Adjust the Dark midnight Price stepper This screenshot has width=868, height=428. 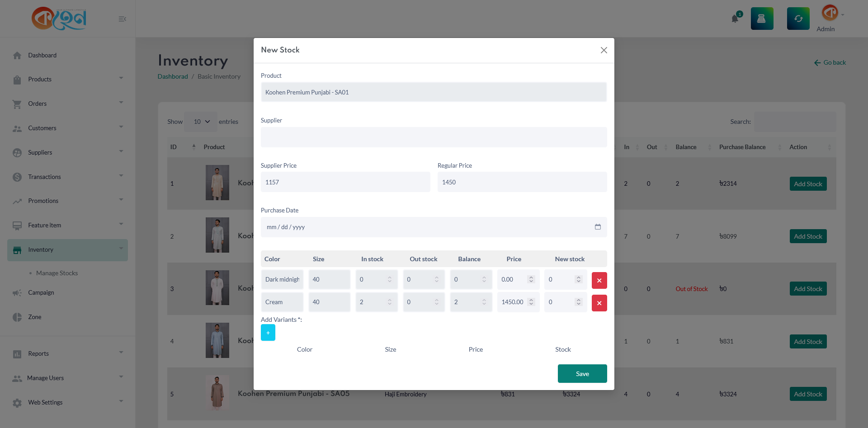click(531, 279)
